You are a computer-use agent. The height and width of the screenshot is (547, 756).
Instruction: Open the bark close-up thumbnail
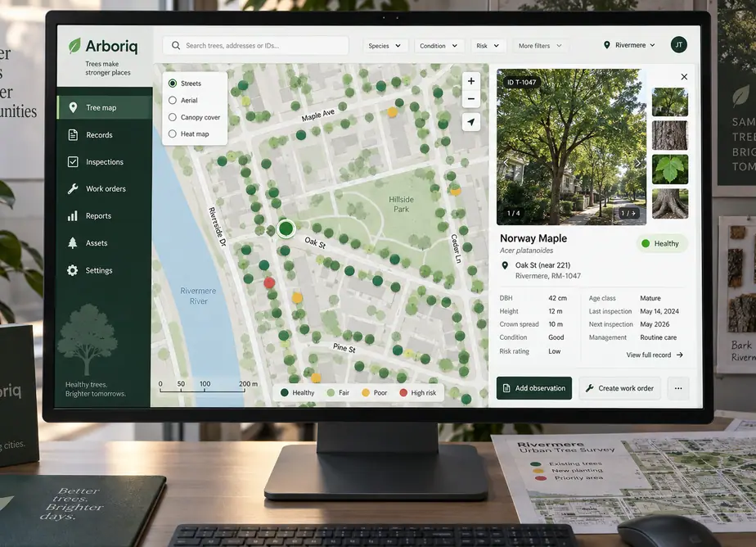pos(670,136)
